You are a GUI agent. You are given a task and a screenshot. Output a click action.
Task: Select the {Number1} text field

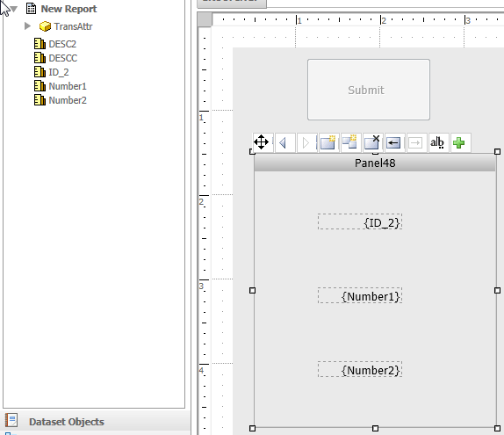360,295
